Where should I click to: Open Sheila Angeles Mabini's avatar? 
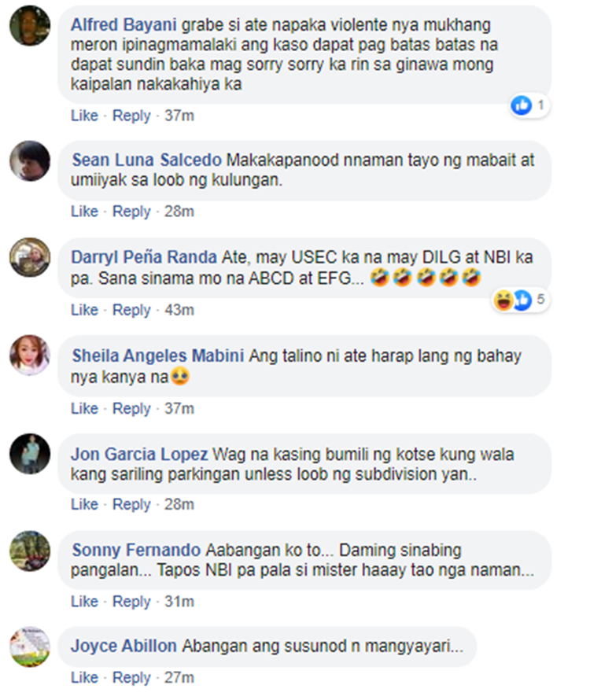tap(30, 356)
